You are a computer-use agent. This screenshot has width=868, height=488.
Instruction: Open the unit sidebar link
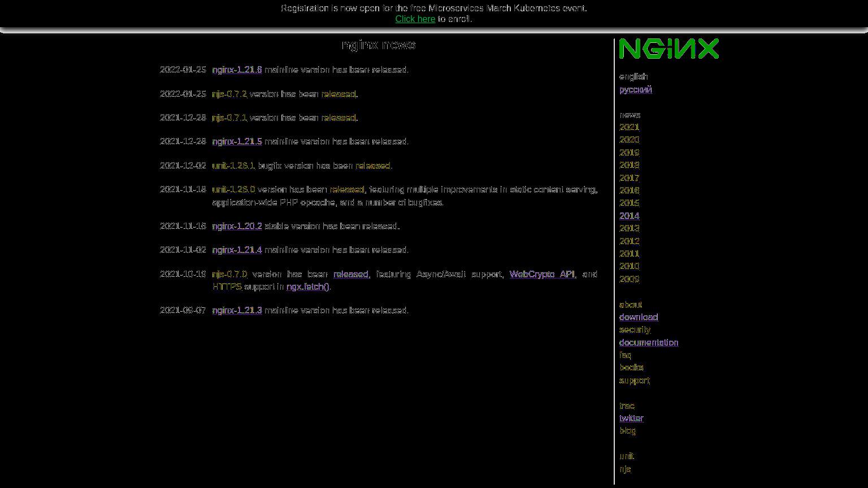click(627, 456)
